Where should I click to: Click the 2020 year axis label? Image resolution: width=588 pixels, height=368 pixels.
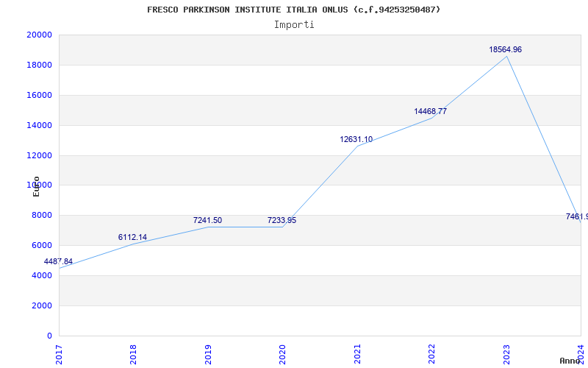pyautogui.click(x=282, y=353)
